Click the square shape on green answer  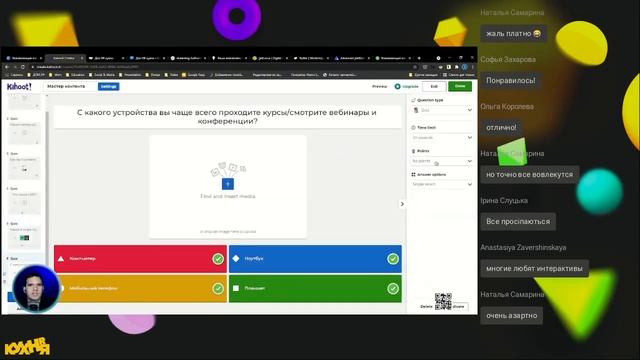point(236,288)
